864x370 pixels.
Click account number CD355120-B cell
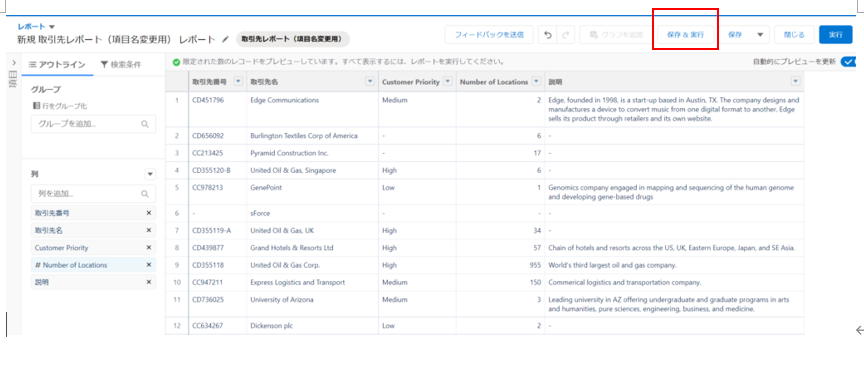pos(217,170)
